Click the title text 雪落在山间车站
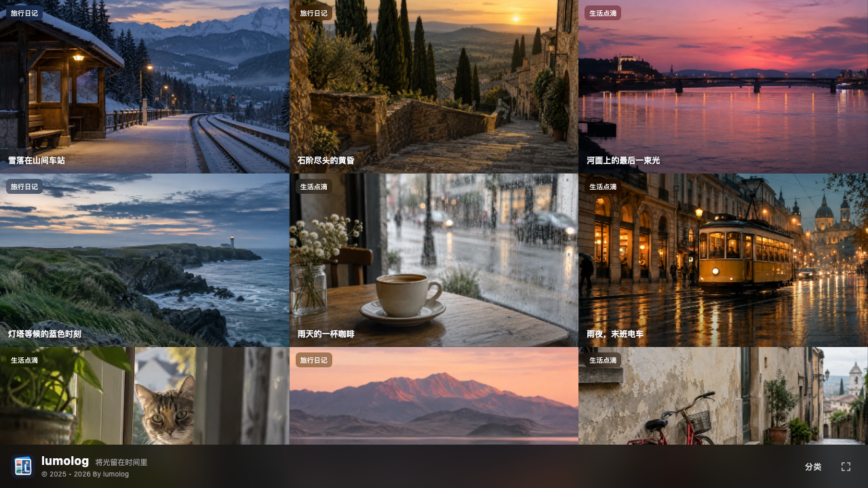The image size is (868, 488). pyautogui.click(x=37, y=161)
